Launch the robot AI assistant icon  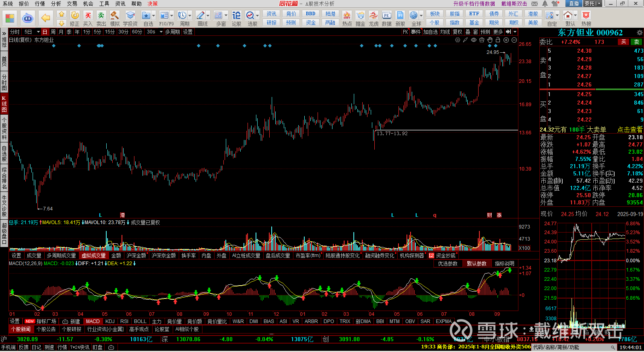[27, 18]
